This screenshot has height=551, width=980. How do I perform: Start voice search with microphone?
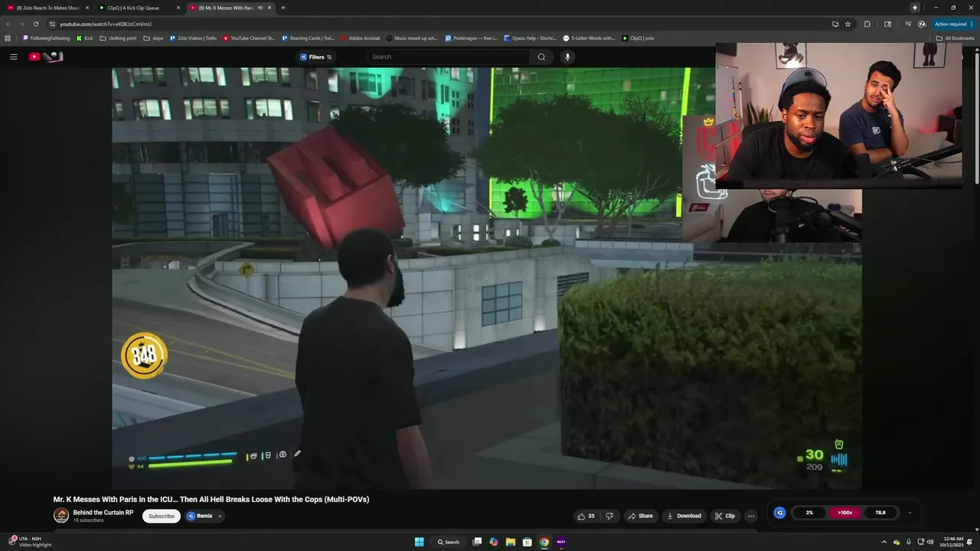[567, 57]
